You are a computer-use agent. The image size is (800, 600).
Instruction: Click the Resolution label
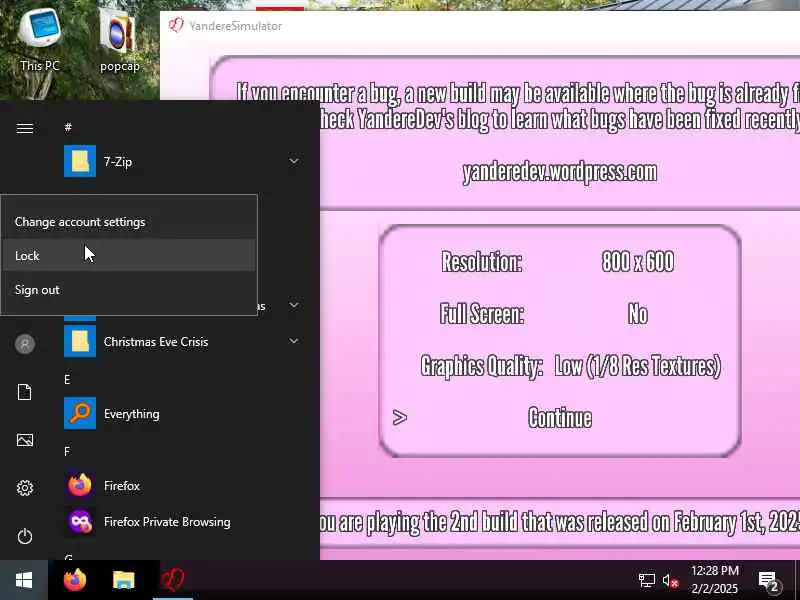point(481,262)
